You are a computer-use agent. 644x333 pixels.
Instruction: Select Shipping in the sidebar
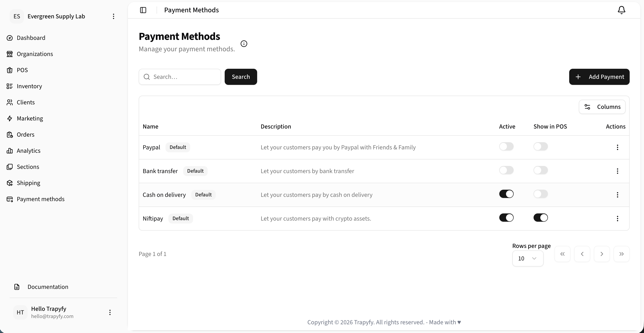click(28, 183)
